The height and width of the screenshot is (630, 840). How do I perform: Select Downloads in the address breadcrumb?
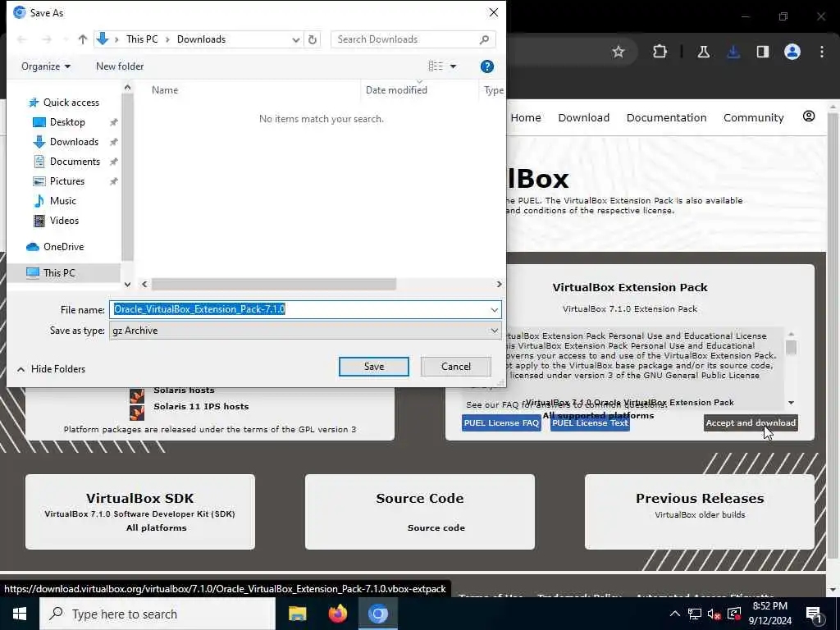click(x=202, y=39)
